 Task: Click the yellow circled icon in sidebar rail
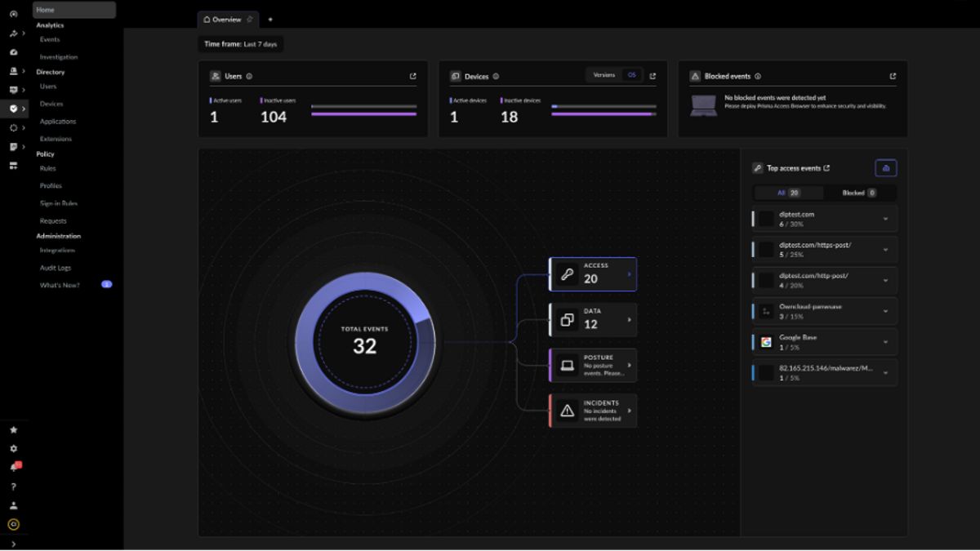[13, 525]
